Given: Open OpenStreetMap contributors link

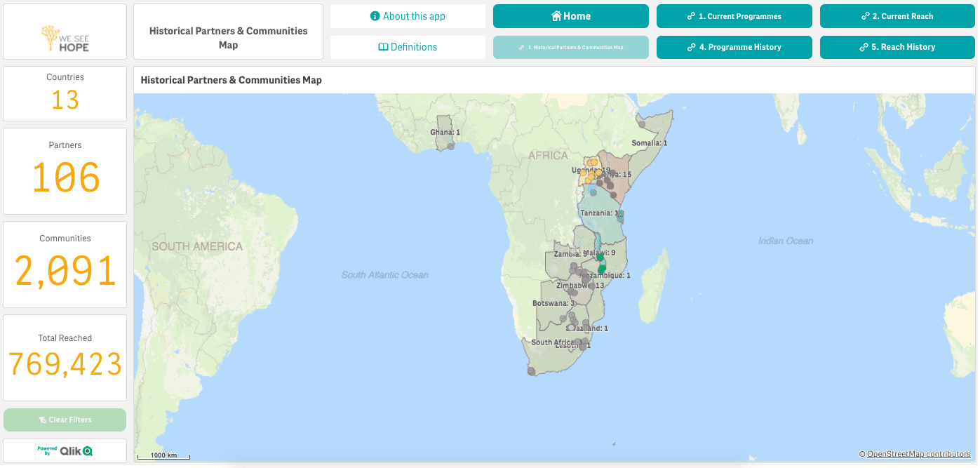Looking at the screenshot, I should 918,454.
